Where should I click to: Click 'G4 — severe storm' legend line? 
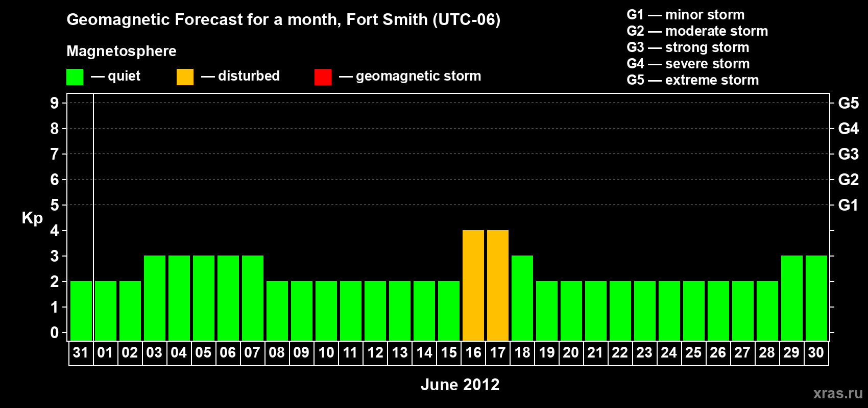point(688,64)
